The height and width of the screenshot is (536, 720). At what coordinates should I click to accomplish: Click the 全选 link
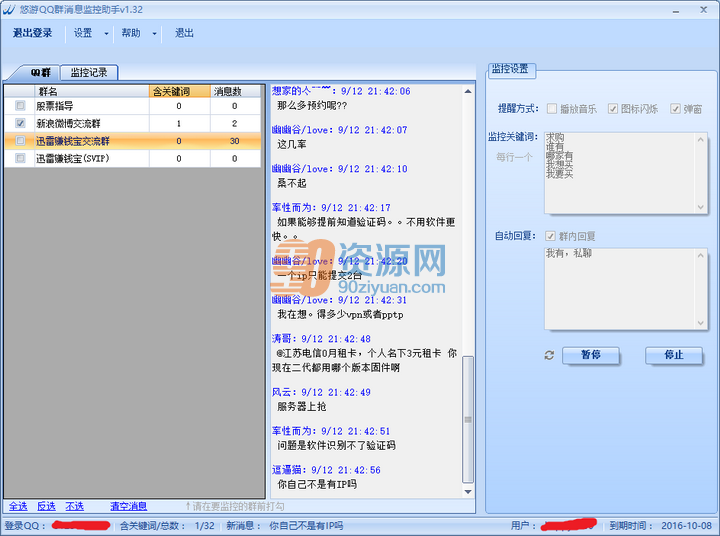tap(18, 506)
